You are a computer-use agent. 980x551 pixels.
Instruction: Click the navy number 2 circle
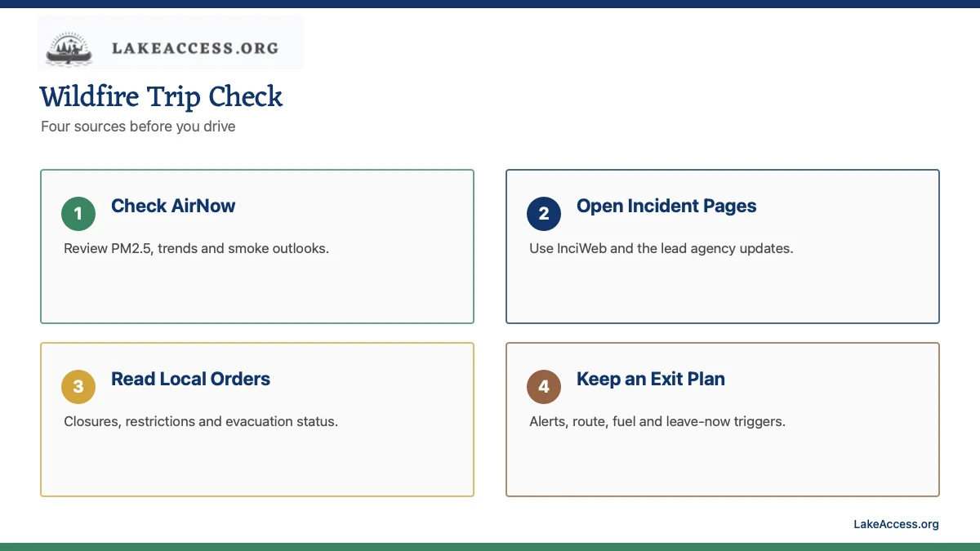(x=544, y=214)
